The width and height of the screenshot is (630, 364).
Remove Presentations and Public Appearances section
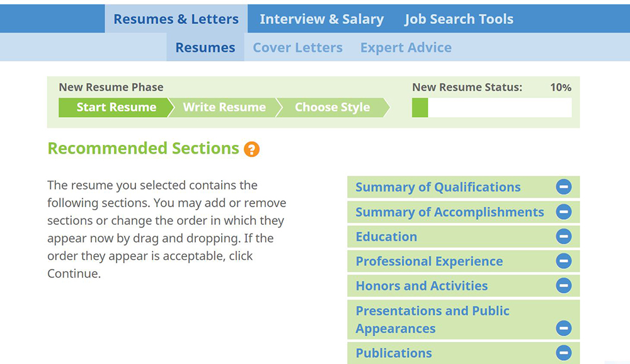tap(564, 328)
